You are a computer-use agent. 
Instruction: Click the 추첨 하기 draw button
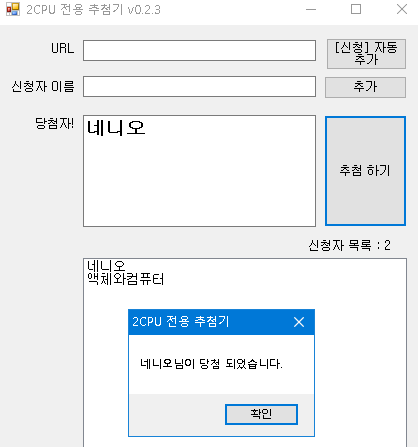[x=365, y=171]
